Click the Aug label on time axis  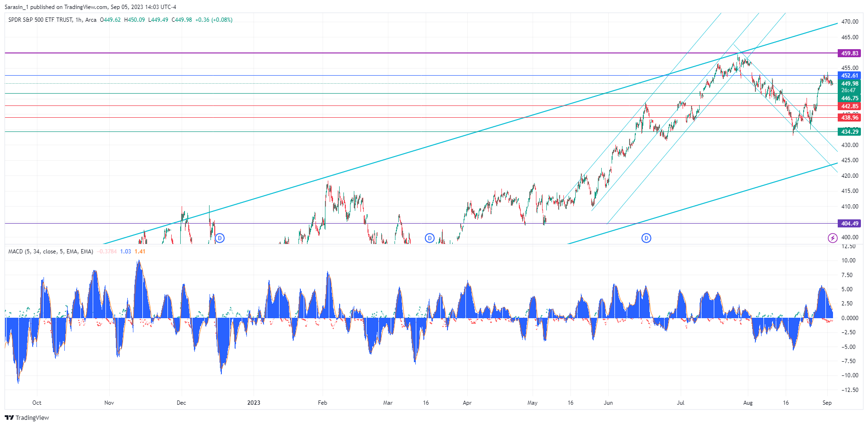[x=748, y=403]
